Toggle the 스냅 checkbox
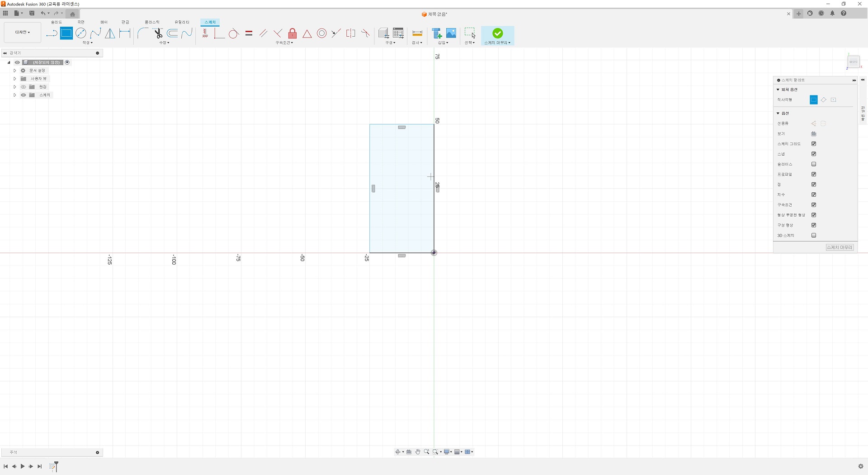This screenshot has width=868, height=475. pyautogui.click(x=814, y=154)
